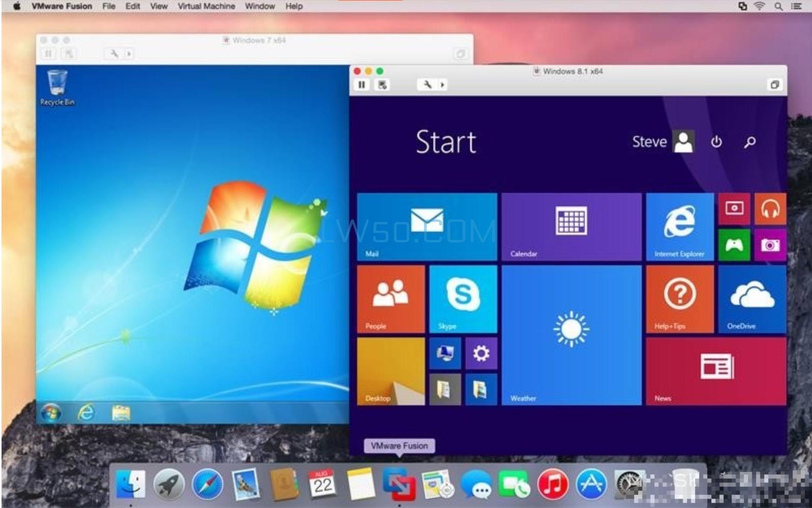
Task: Open Spotlight search in menu bar
Action: [778, 6]
